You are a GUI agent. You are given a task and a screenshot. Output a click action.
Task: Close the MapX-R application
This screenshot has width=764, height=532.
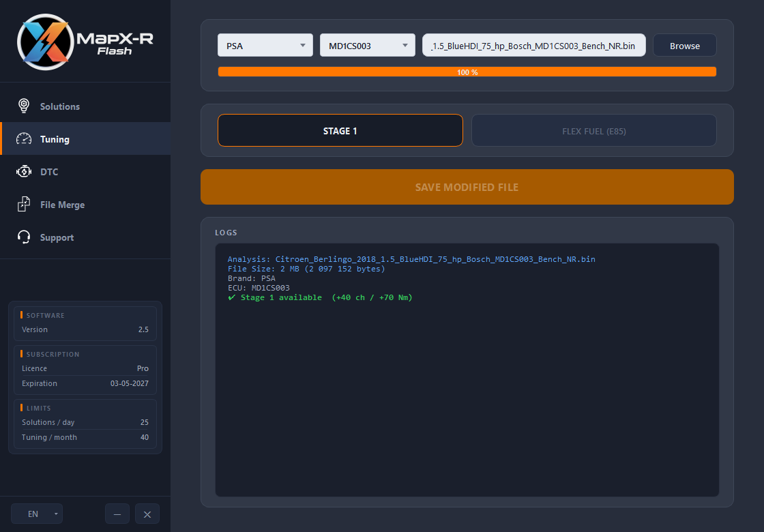[147, 514]
